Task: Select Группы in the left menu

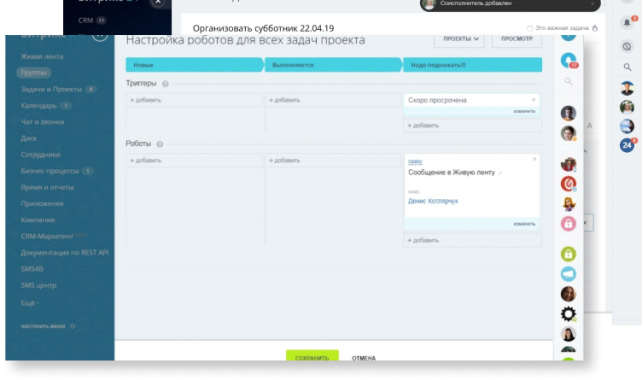Action: (x=34, y=72)
